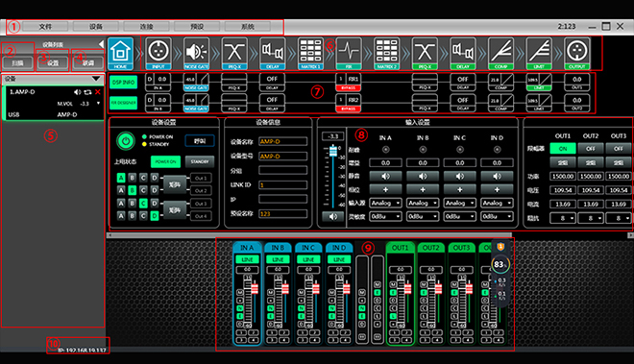Click the 设备名称 AMP-D input field
Image resolution: width=634 pixels, height=364 pixels.
[x=282, y=141]
